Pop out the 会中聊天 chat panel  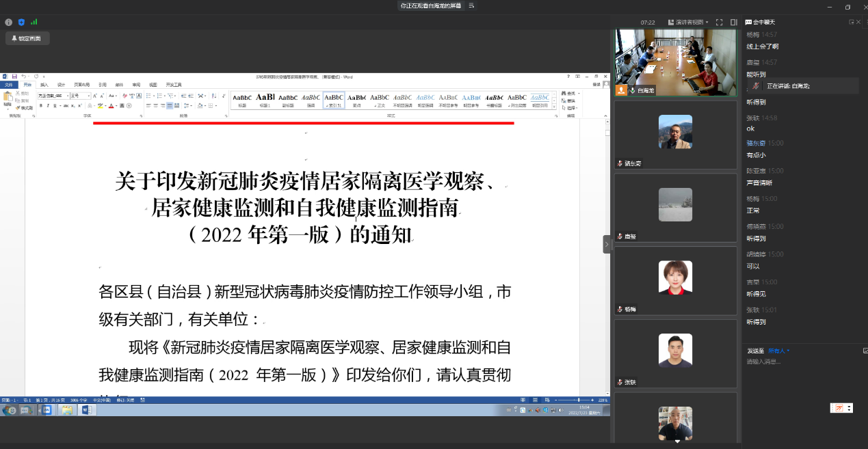[x=852, y=23]
